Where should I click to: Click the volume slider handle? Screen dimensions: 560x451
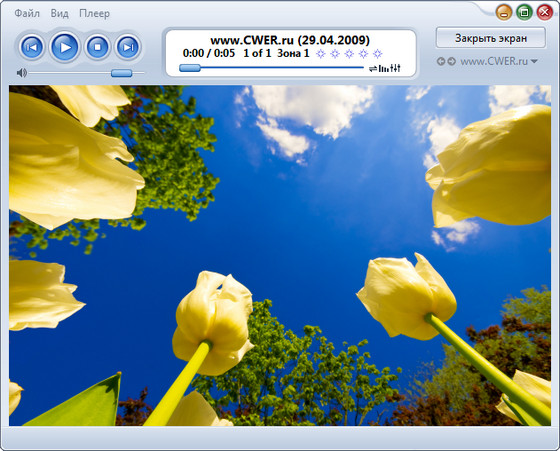tap(121, 73)
